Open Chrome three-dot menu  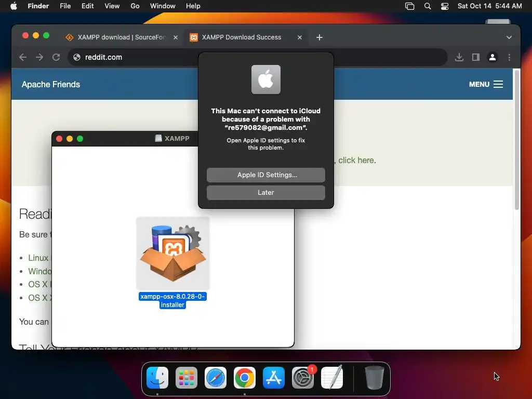pyautogui.click(x=509, y=57)
